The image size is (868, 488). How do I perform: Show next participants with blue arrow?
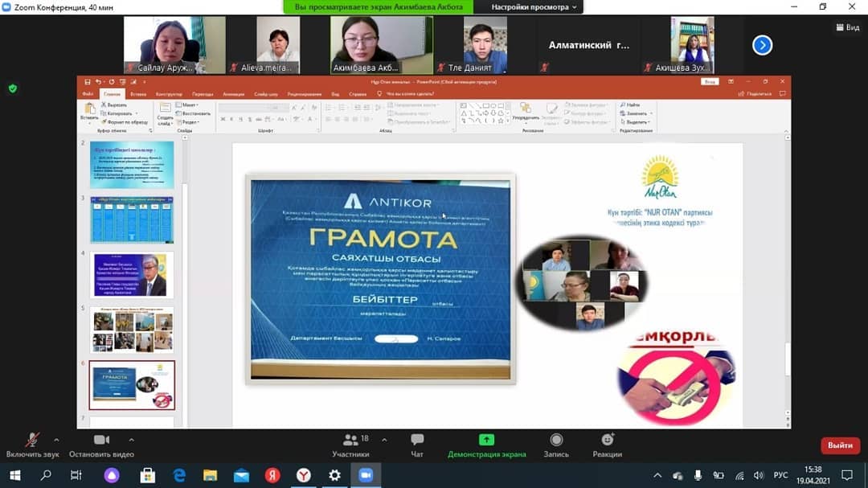click(x=762, y=45)
